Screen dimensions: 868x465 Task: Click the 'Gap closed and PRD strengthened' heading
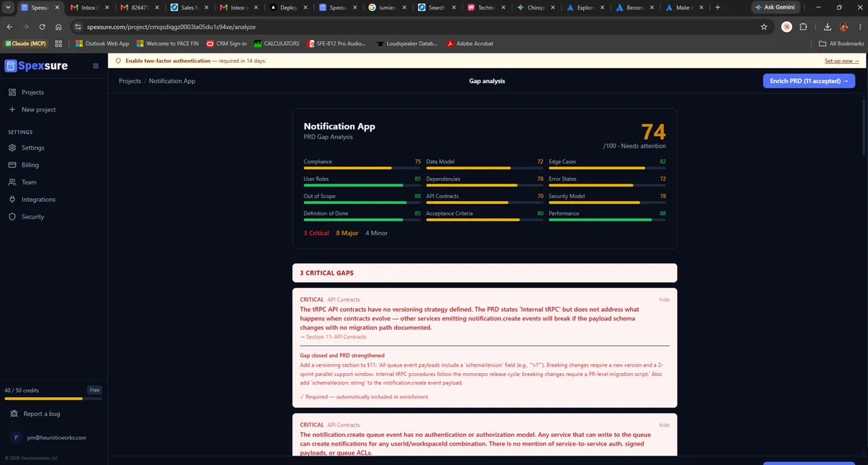pyautogui.click(x=342, y=356)
